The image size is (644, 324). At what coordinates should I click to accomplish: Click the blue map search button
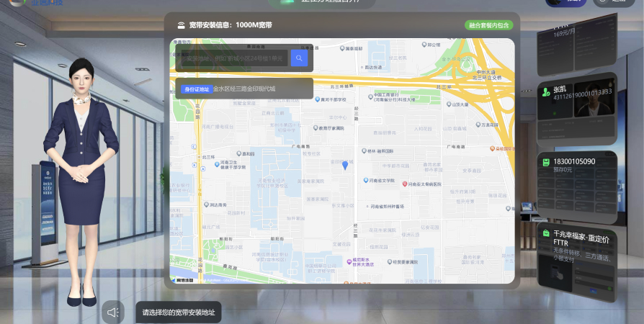(x=299, y=58)
